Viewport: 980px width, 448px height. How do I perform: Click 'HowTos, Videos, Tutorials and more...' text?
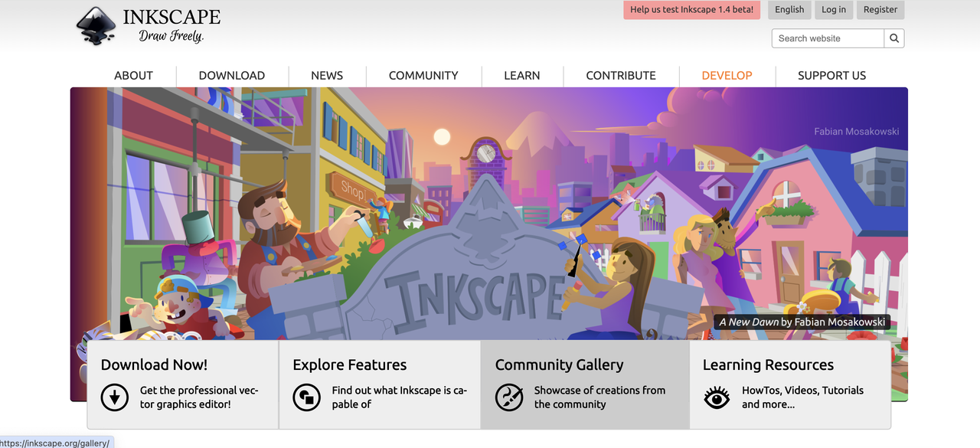(802, 397)
